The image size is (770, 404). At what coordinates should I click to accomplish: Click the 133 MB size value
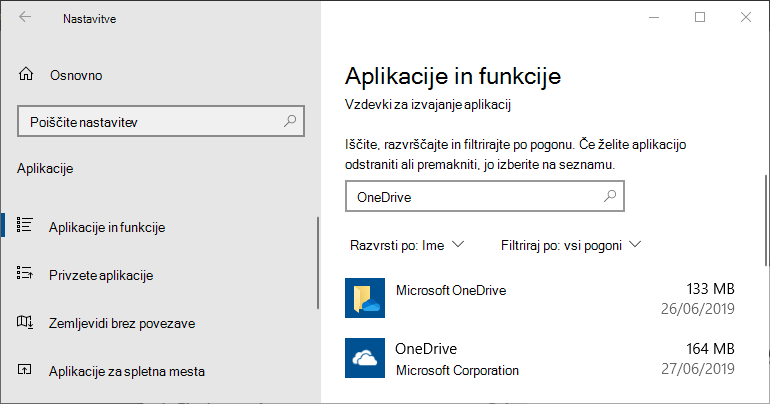pyautogui.click(x=710, y=289)
